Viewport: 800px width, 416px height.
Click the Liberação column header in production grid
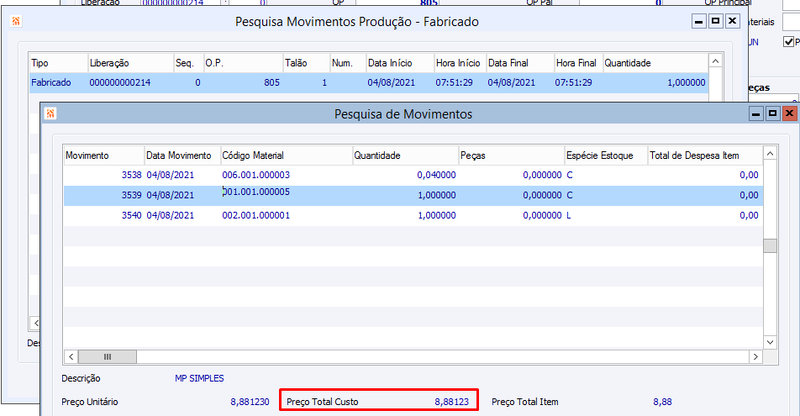(x=131, y=63)
